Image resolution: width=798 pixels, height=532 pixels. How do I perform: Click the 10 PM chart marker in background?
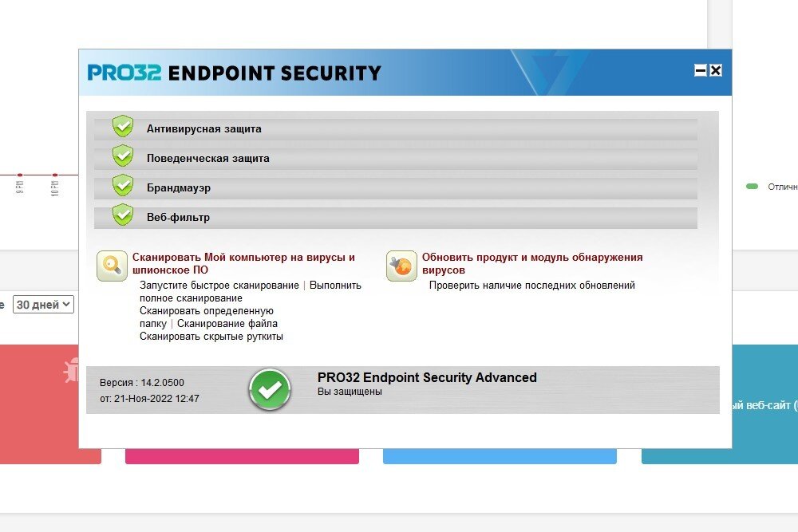tap(55, 175)
